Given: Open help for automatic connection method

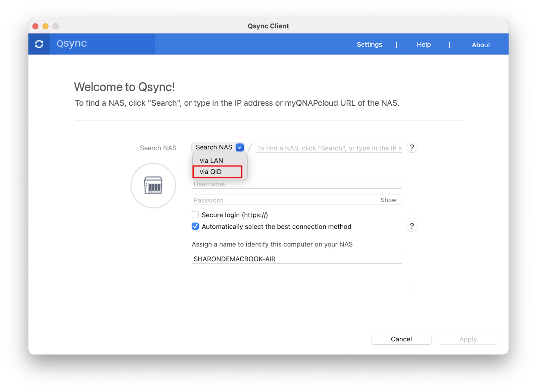Looking at the screenshot, I should [x=411, y=226].
